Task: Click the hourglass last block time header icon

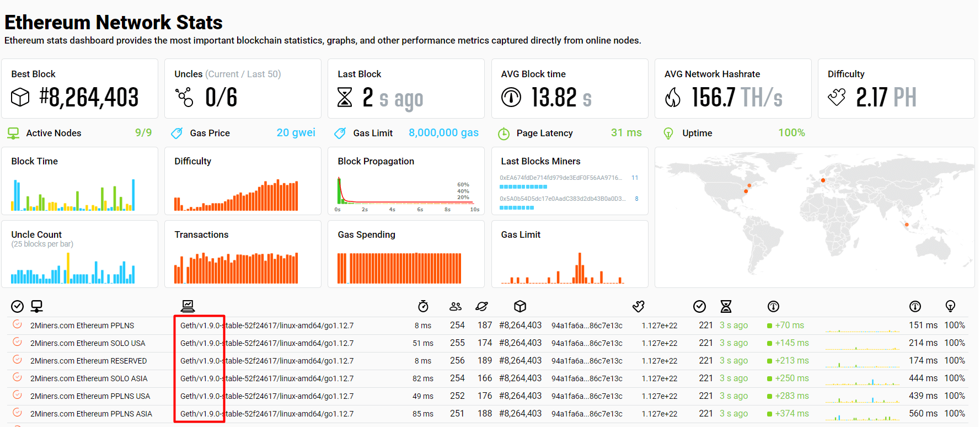Action: click(726, 306)
